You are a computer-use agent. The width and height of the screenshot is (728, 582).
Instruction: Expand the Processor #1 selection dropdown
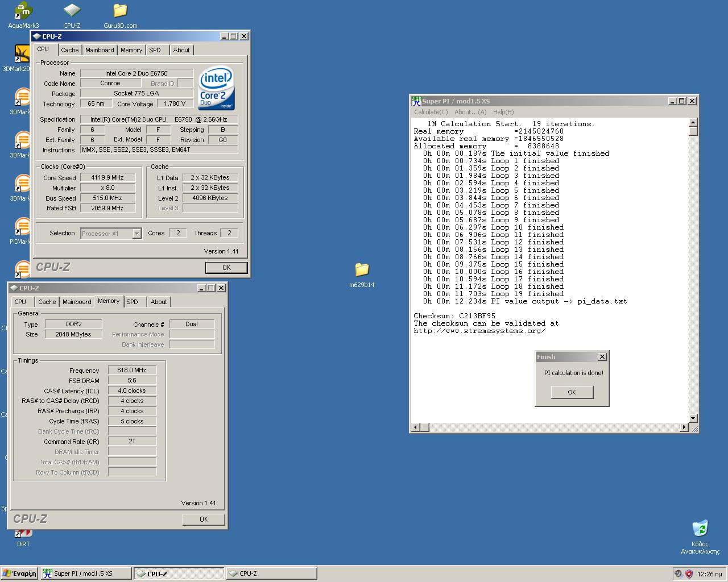click(x=136, y=233)
